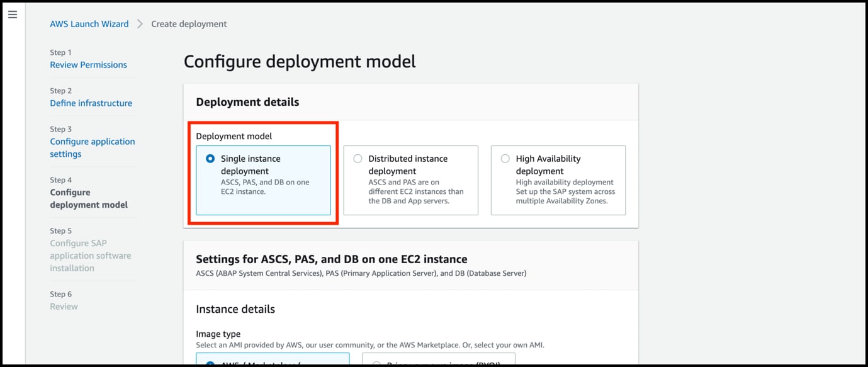Click the Create deployment breadcrumb label
The height and width of the screenshot is (367, 868).
coord(188,23)
